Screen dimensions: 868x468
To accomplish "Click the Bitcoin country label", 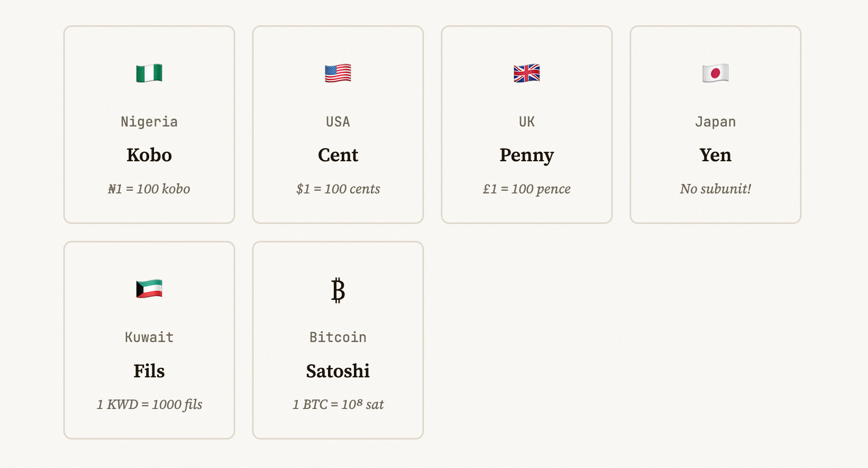I will pyautogui.click(x=338, y=337).
